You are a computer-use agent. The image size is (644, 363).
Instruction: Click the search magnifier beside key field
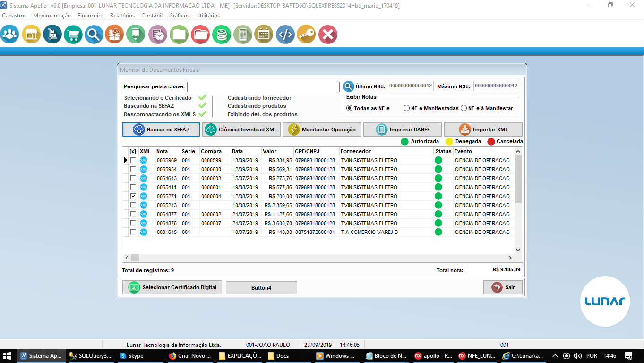349,86
